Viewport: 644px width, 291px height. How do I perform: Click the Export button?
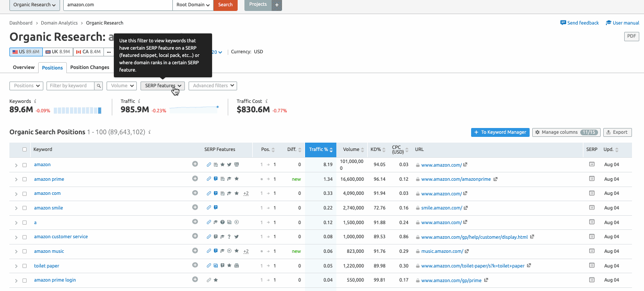(617, 132)
